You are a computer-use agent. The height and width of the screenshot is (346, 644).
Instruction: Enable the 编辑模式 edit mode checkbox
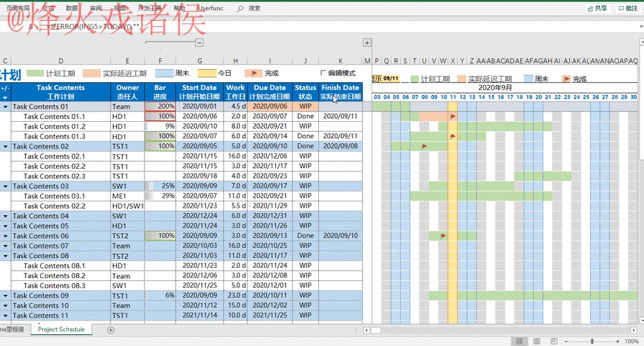pos(323,73)
